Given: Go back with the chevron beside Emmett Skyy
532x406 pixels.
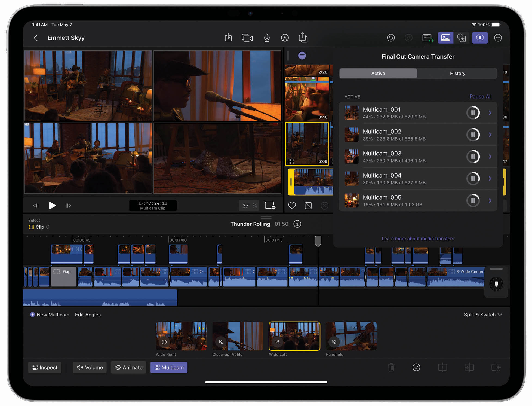Looking at the screenshot, I should click(x=36, y=38).
